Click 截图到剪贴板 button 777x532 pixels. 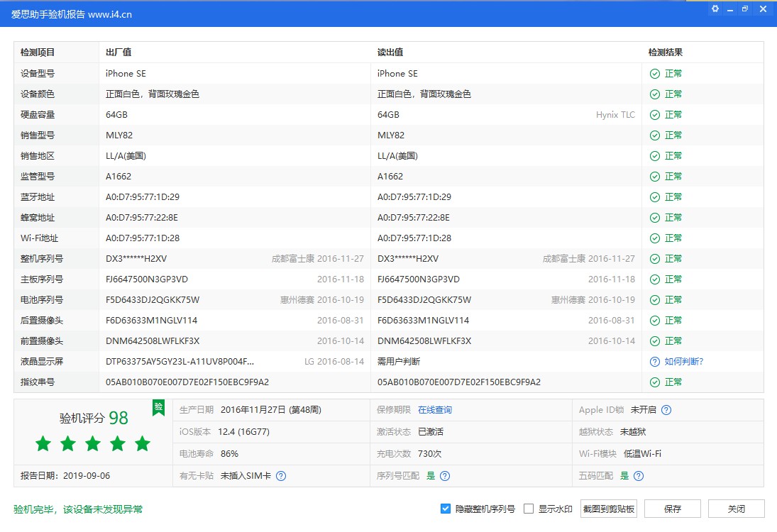(x=608, y=509)
